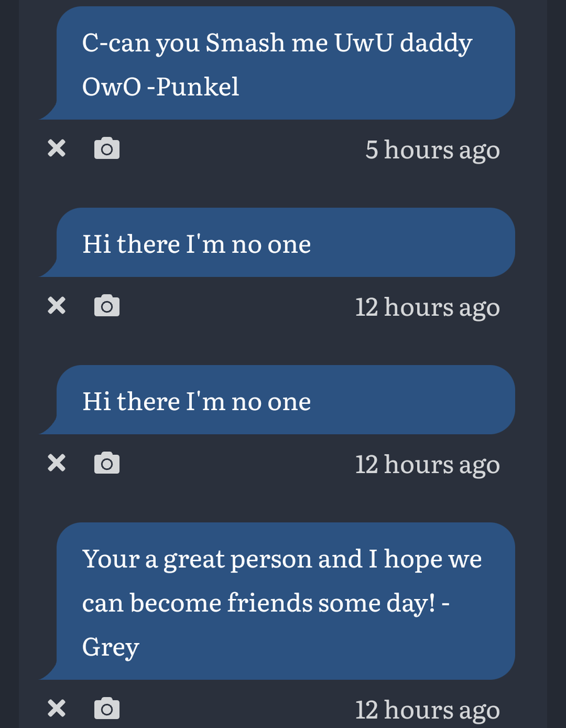Remove the upper "Hi there I'm no one" message

click(x=57, y=306)
